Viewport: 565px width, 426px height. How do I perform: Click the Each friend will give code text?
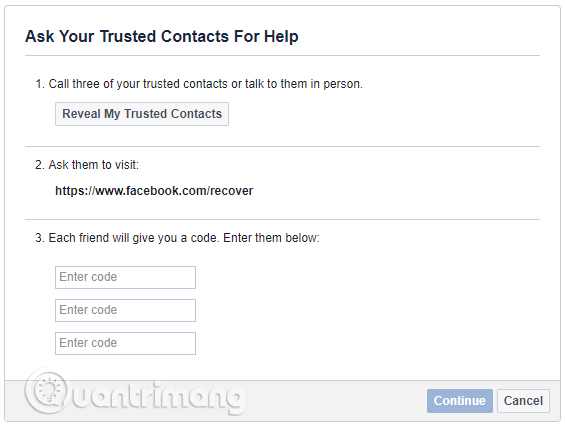[x=184, y=238]
